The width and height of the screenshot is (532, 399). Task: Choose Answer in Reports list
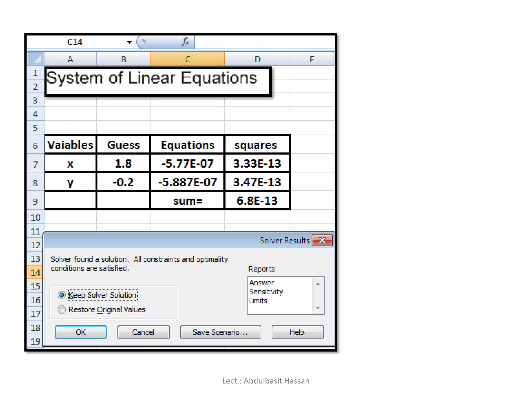[261, 283]
